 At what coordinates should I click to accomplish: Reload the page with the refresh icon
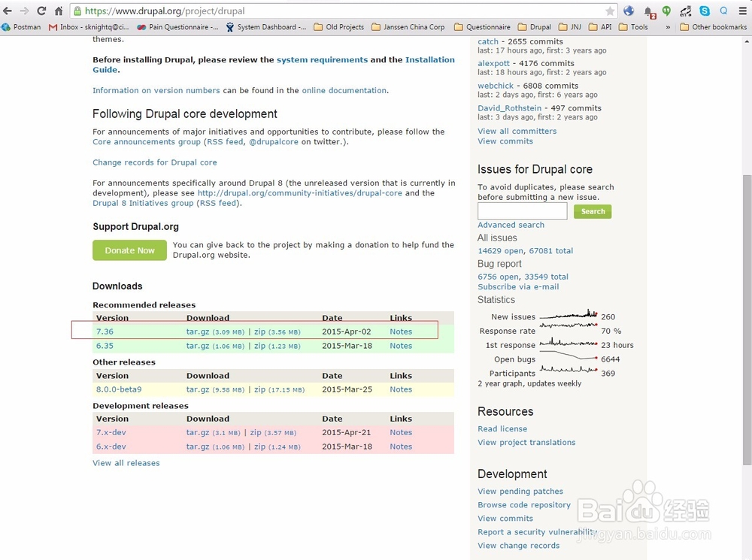[41, 11]
